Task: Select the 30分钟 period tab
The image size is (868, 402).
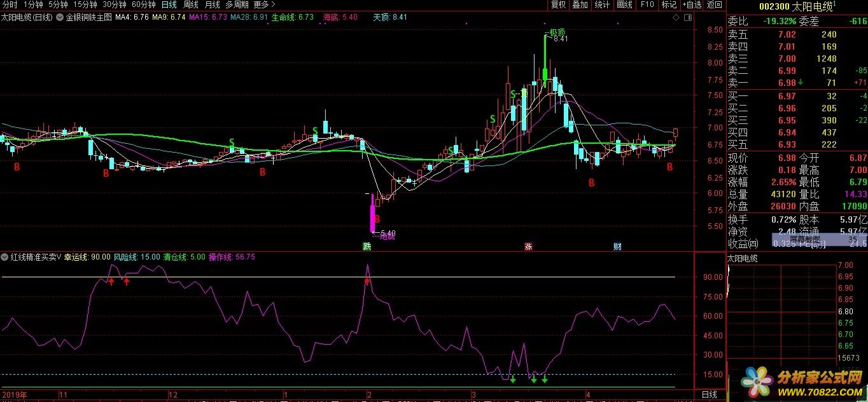Action: click(115, 4)
